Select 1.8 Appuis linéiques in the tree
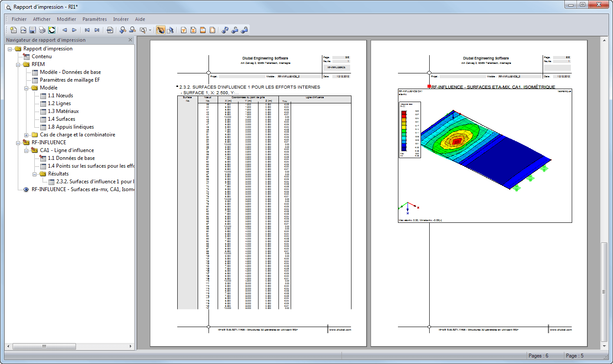Viewport: 613px width, 364px height. (x=71, y=127)
